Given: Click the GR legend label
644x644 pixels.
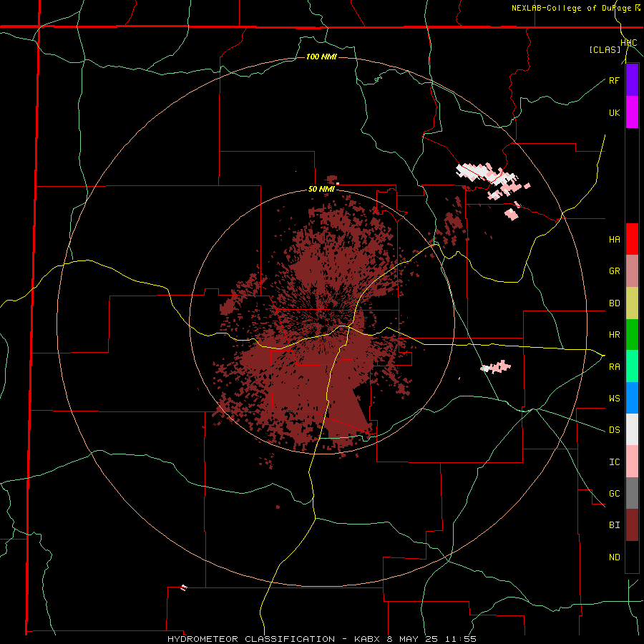Looking at the screenshot, I should [x=614, y=271].
